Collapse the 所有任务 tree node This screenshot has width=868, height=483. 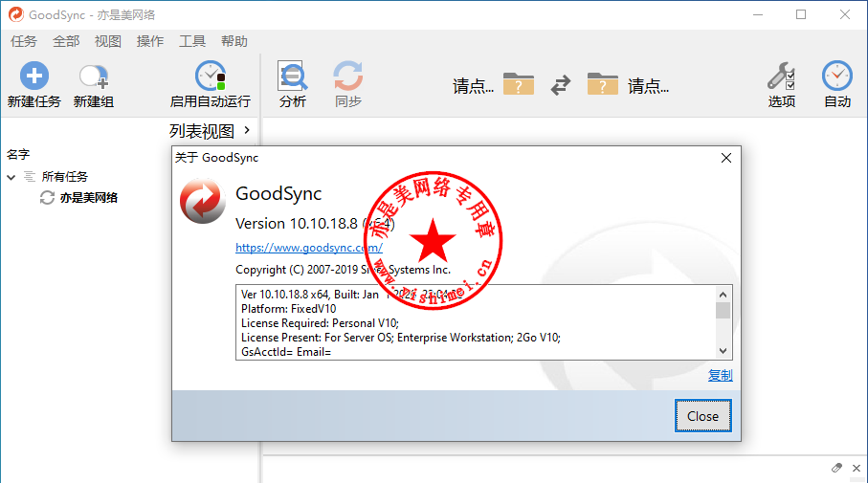(x=11, y=177)
